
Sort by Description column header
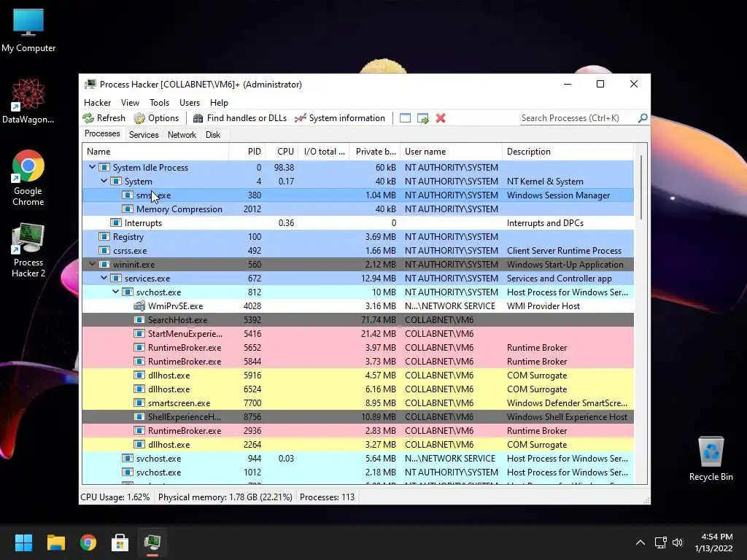click(x=568, y=152)
